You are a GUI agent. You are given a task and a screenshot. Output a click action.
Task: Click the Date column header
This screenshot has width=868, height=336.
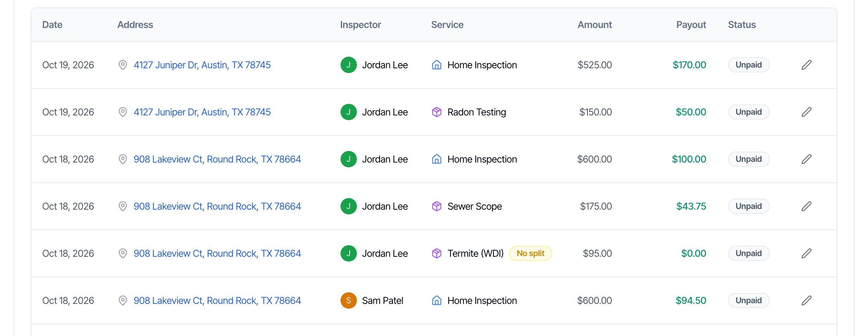(52, 25)
